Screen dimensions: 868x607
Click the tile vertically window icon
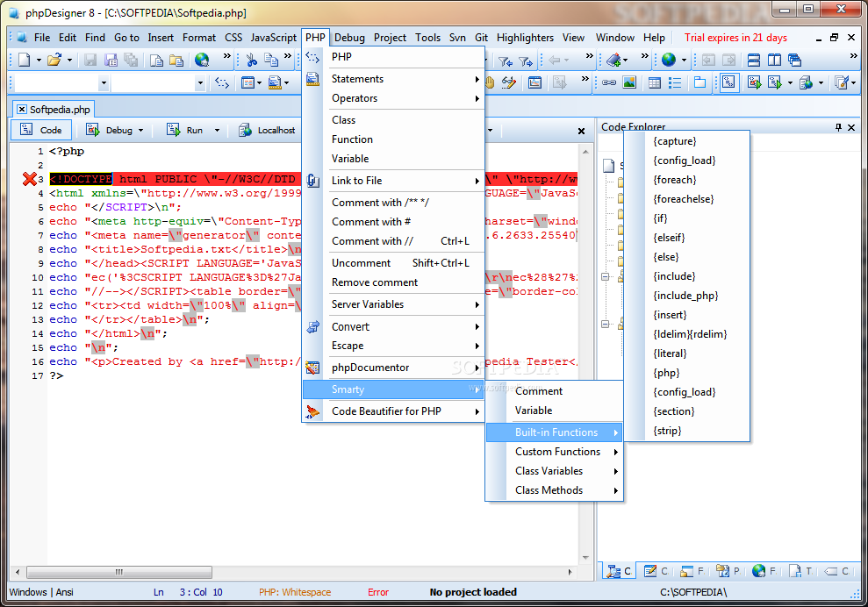click(x=774, y=60)
